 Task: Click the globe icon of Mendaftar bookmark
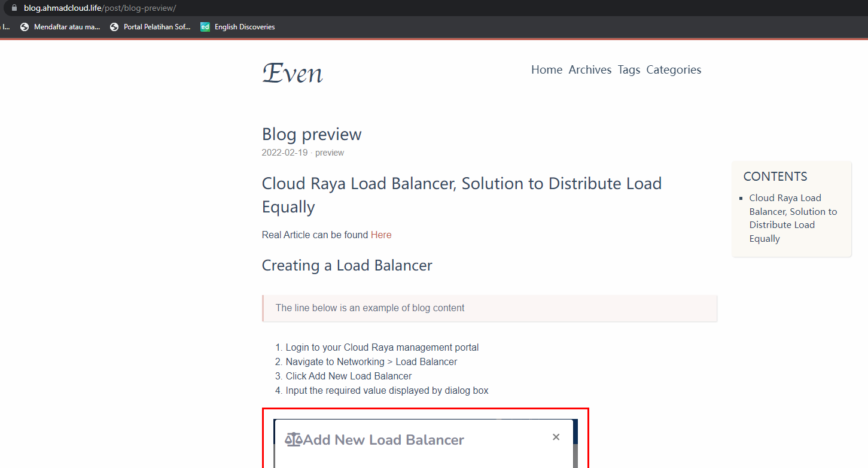(x=25, y=27)
